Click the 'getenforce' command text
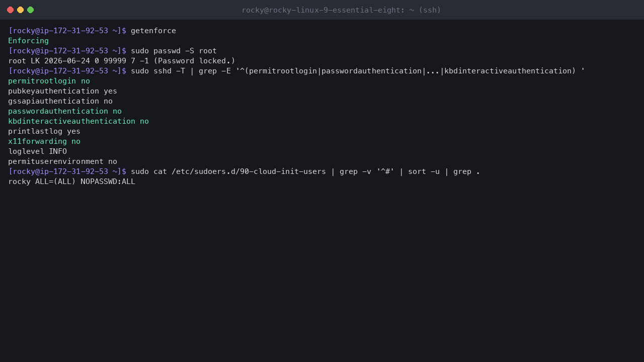This screenshot has width=644, height=362. point(153,31)
